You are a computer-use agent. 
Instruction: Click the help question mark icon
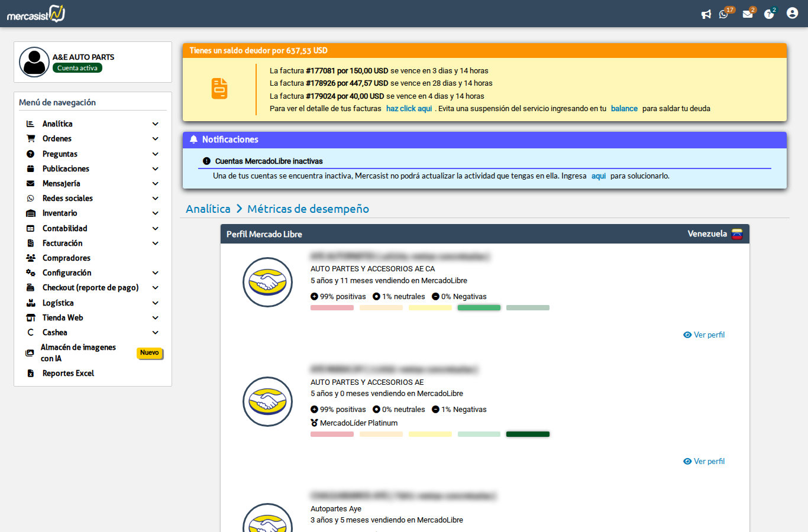point(769,14)
